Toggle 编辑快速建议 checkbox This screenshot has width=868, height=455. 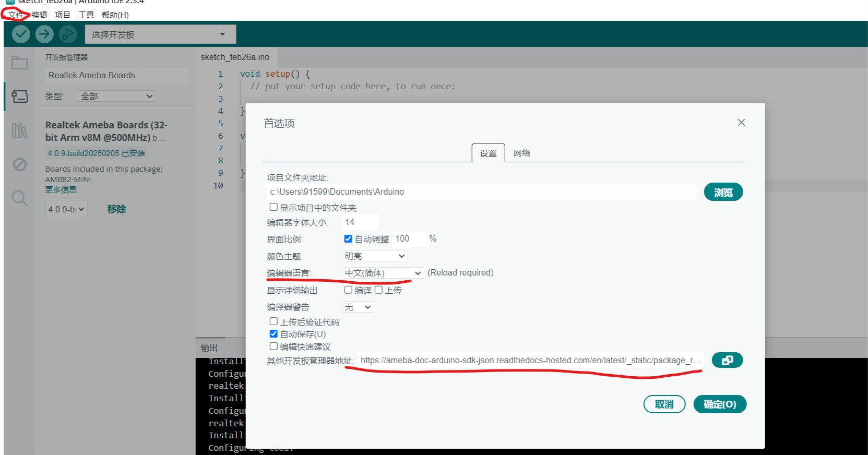(x=274, y=346)
